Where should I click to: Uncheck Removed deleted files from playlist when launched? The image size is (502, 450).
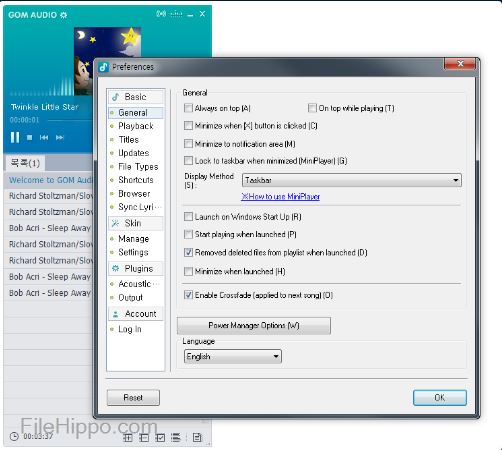pyautogui.click(x=188, y=252)
